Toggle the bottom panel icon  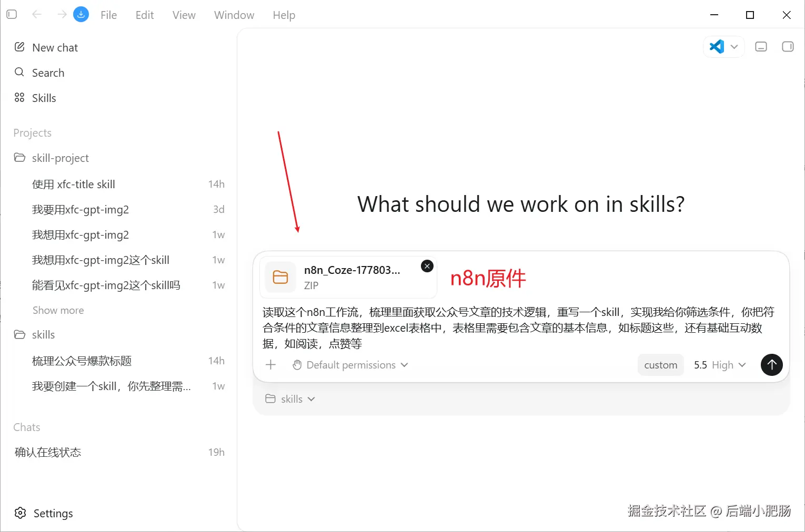tap(761, 47)
